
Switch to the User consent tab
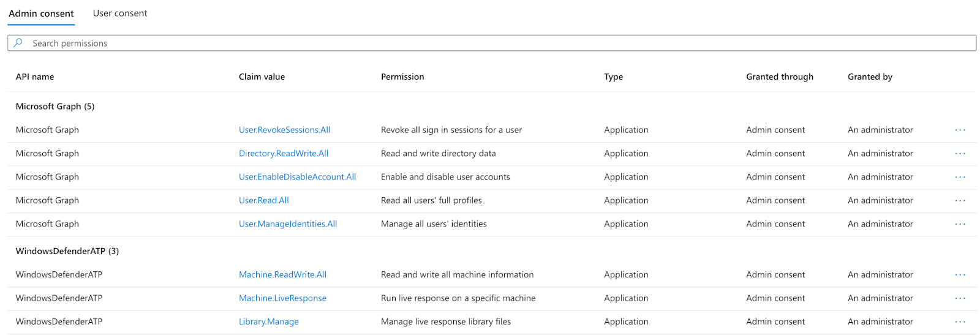tap(120, 13)
